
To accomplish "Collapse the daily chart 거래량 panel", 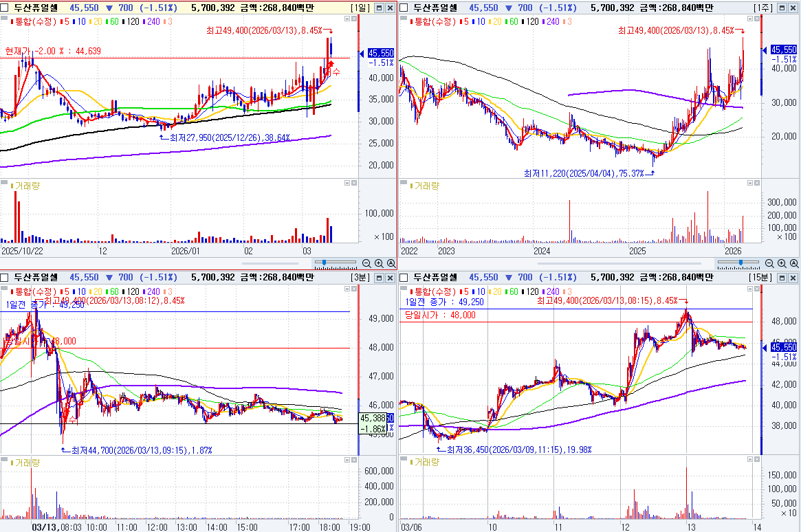I will point(347,183).
